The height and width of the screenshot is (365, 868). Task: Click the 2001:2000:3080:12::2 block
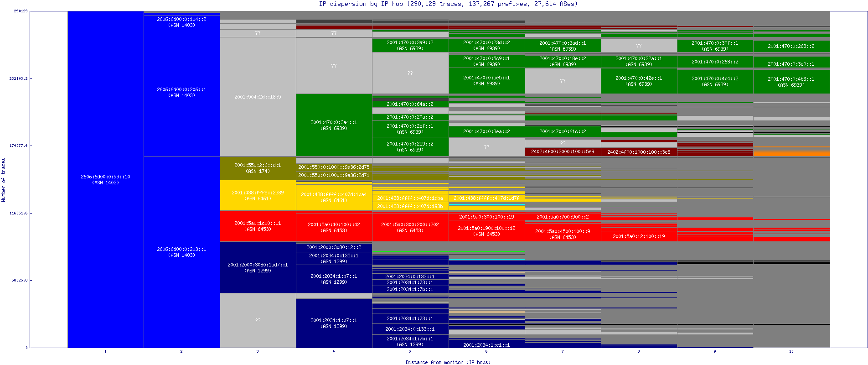click(334, 247)
